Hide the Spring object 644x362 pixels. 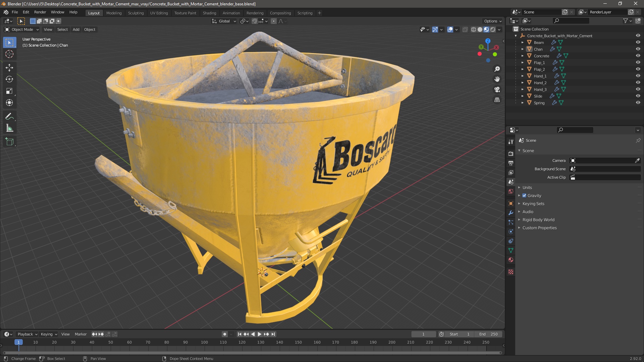638,103
